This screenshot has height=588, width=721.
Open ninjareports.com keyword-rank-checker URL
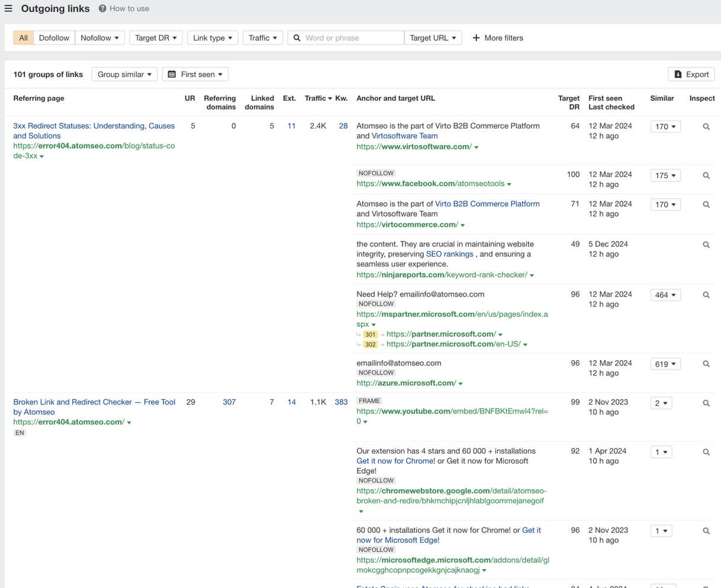point(442,275)
